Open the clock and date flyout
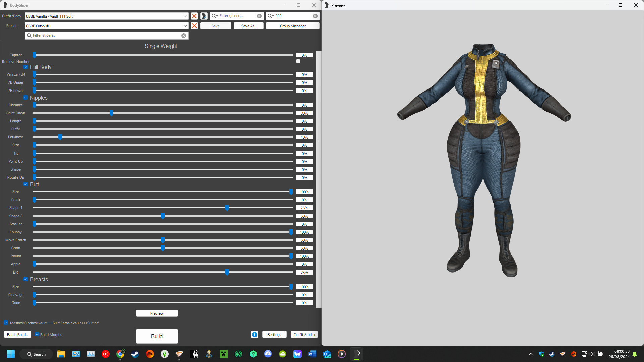This screenshot has height=362, width=644. 619,354
